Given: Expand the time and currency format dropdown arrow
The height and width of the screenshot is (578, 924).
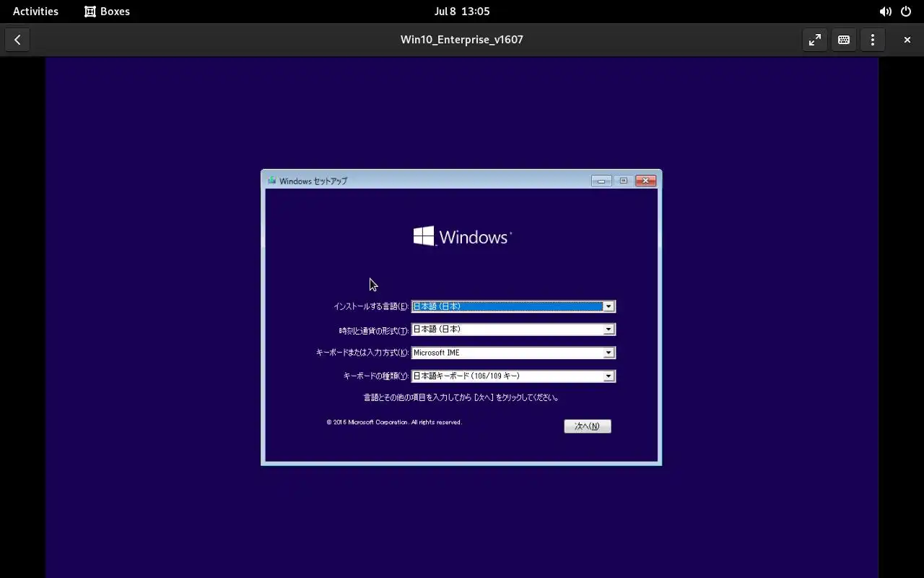Looking at the screenshot, I should (609, 329).
